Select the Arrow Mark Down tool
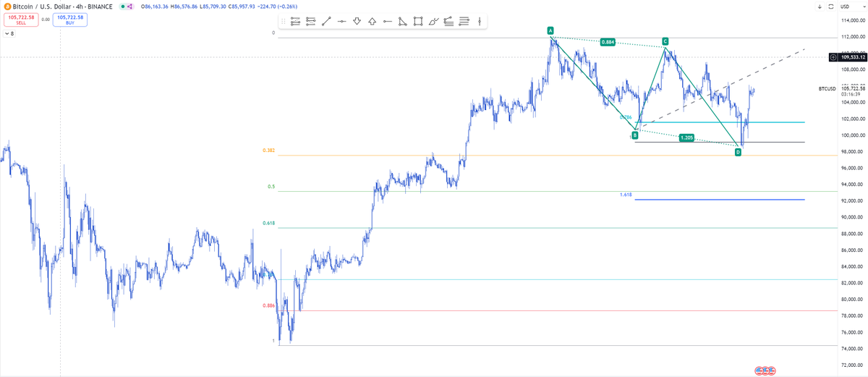This screenshot has width=868, height=377. [x=357, y=22]
